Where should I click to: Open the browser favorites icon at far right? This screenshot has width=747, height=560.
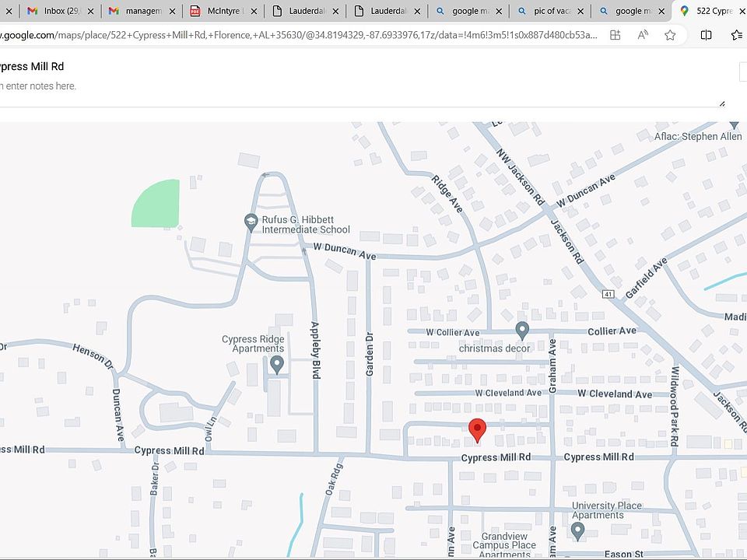pos(737,35)
